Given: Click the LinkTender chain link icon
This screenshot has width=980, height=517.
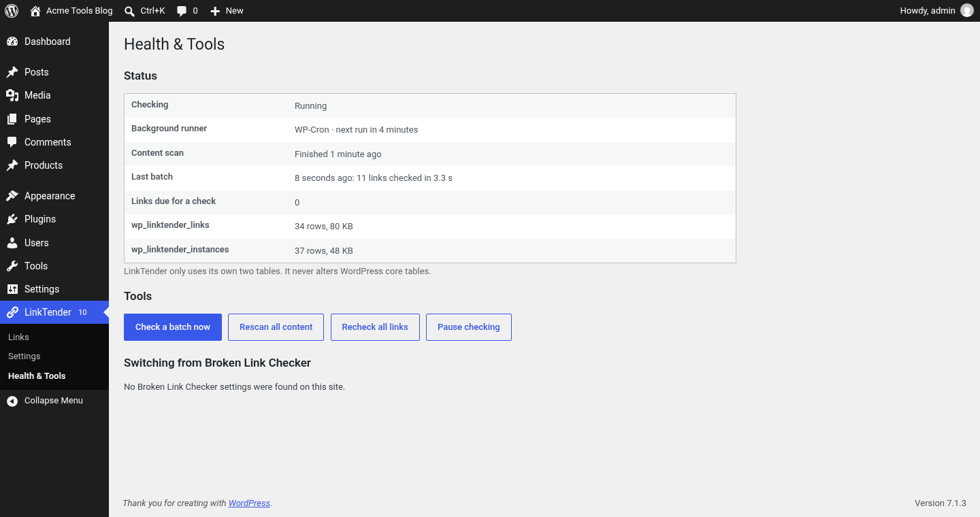Looking at the screenshot, I should point(12,312).
